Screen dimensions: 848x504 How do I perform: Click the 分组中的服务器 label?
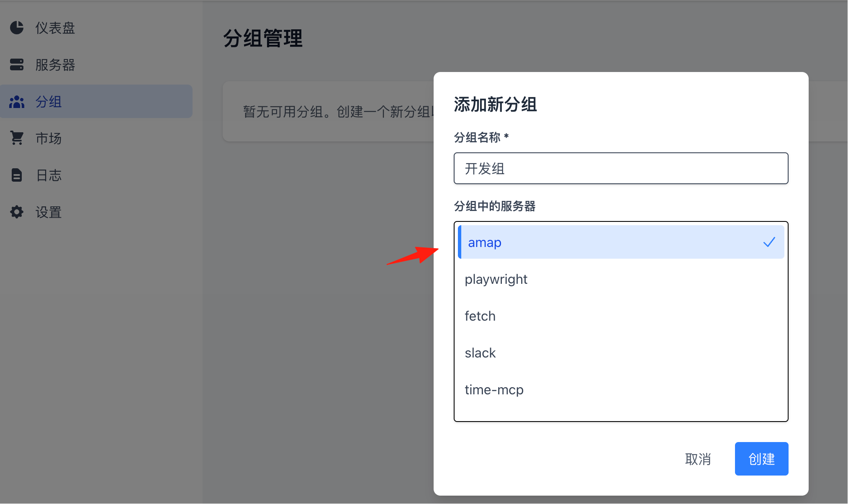click(x=495, y=206)
